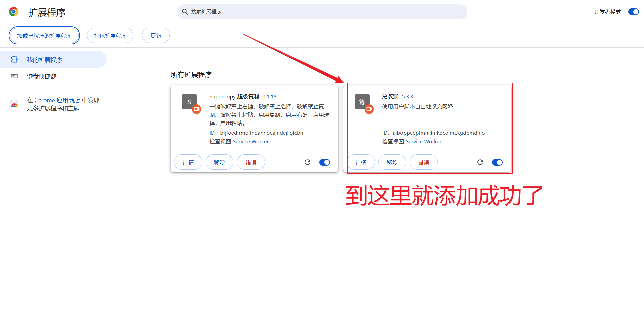
Task: Click the Chrome logo icon
Action: pos(14,12)
